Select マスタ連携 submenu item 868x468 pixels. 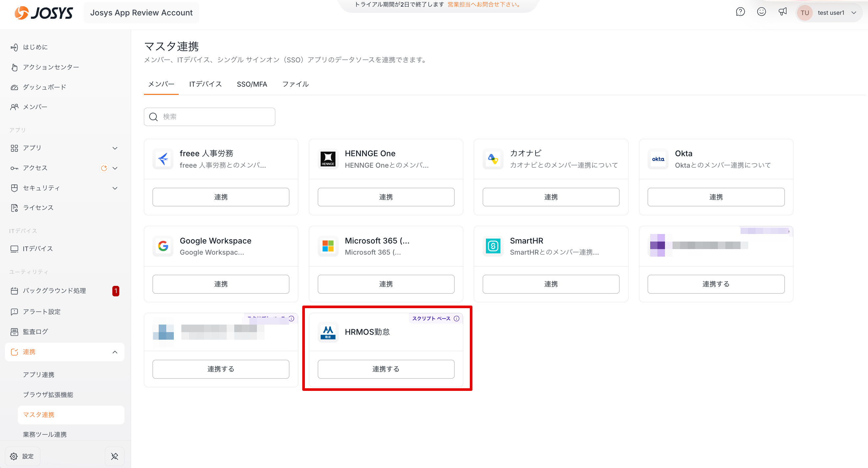click(71, 415)
